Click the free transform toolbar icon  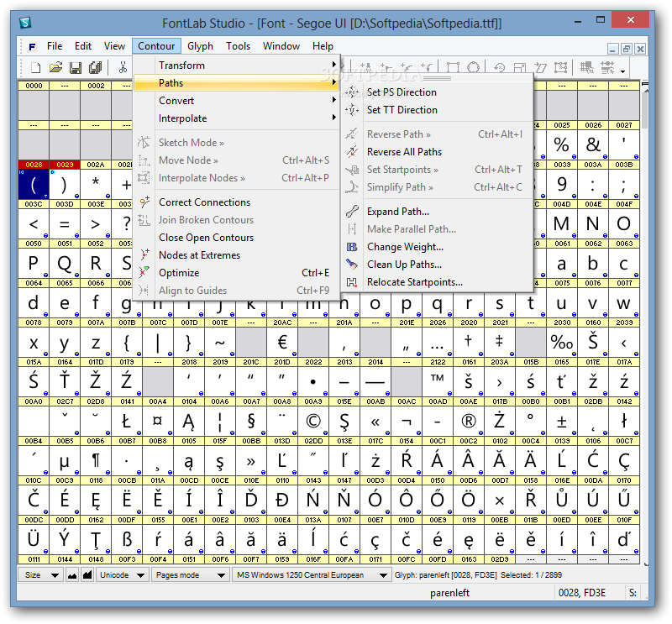pos(560,67)
